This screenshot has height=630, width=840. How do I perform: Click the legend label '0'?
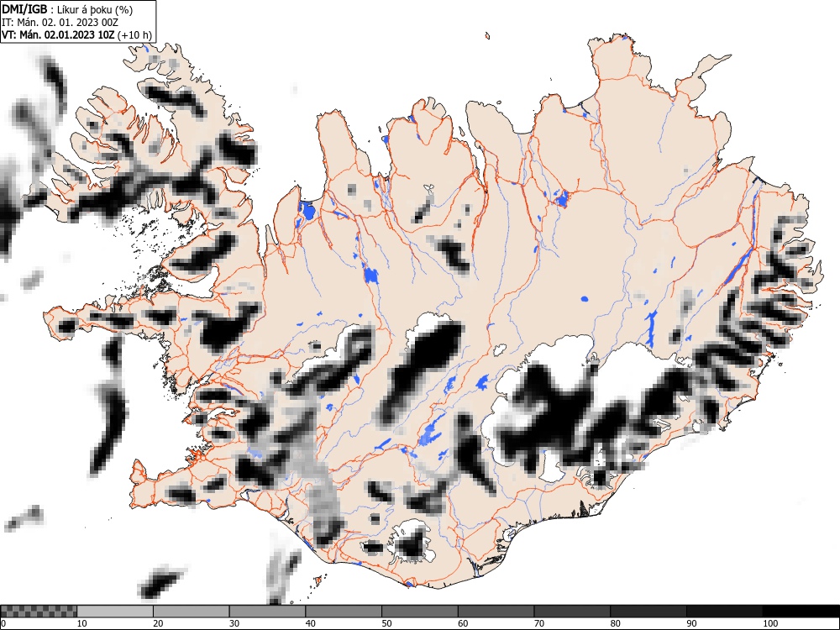3,623
